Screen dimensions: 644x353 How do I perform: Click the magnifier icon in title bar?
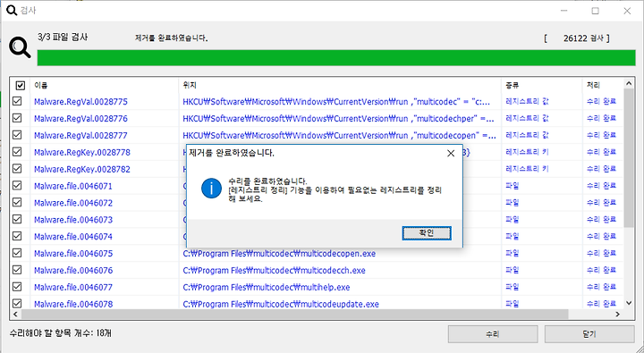(12, 10)
